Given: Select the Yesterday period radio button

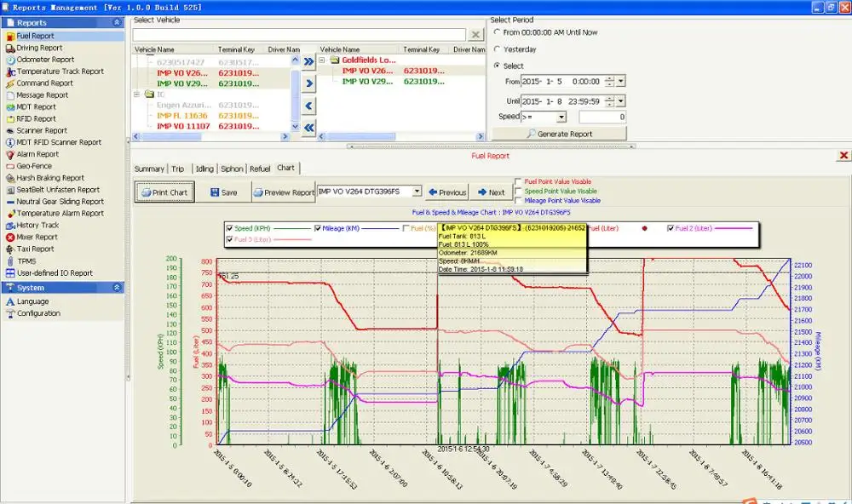Looking at the screenshot, I should (x=498, y=49).
